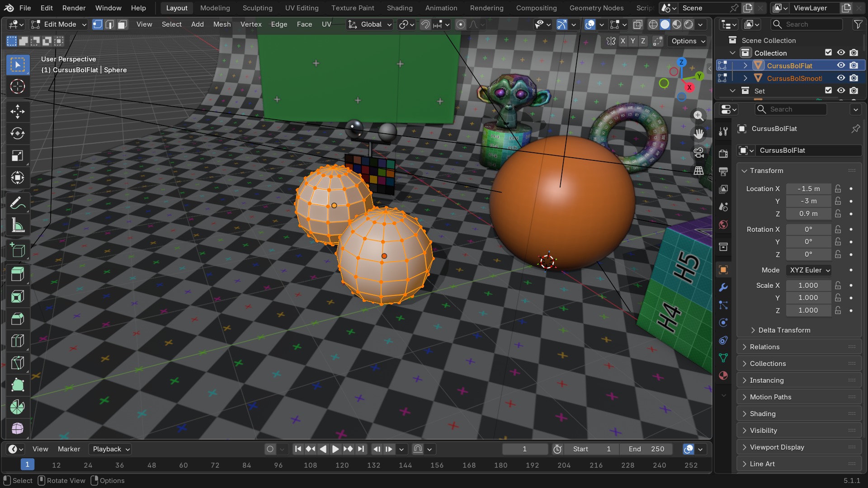Select the 3D Cursor tool
Viewport: 868px width, 488px height.
click(18, 86)
